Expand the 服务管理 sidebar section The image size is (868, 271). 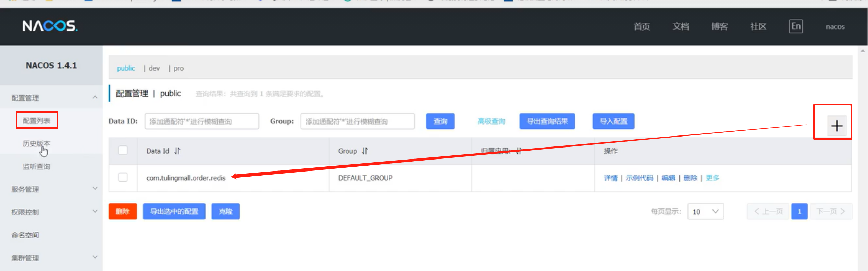(95, 189)
